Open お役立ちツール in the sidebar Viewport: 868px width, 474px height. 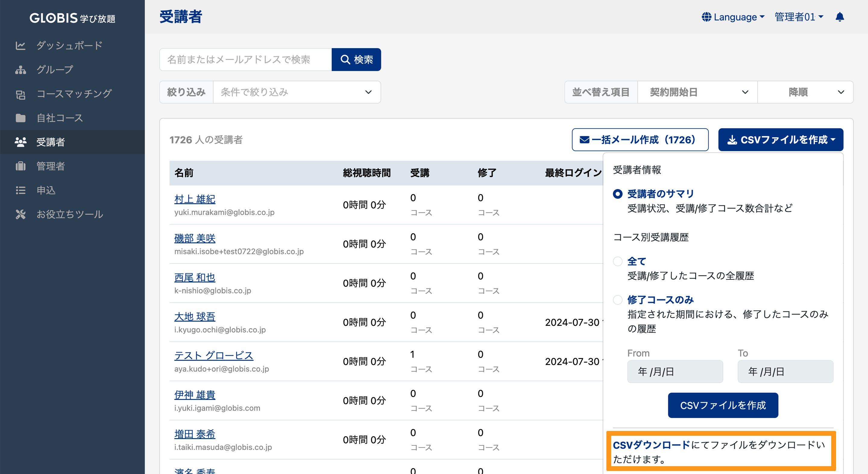[21, 214]
